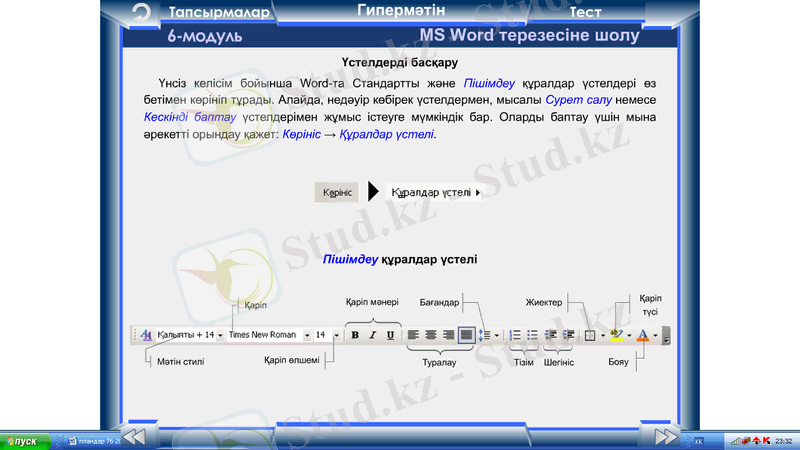Click the Bold formatting icon
The width and height of the screenshot is (800, 450).
click(x=355, y=335)
